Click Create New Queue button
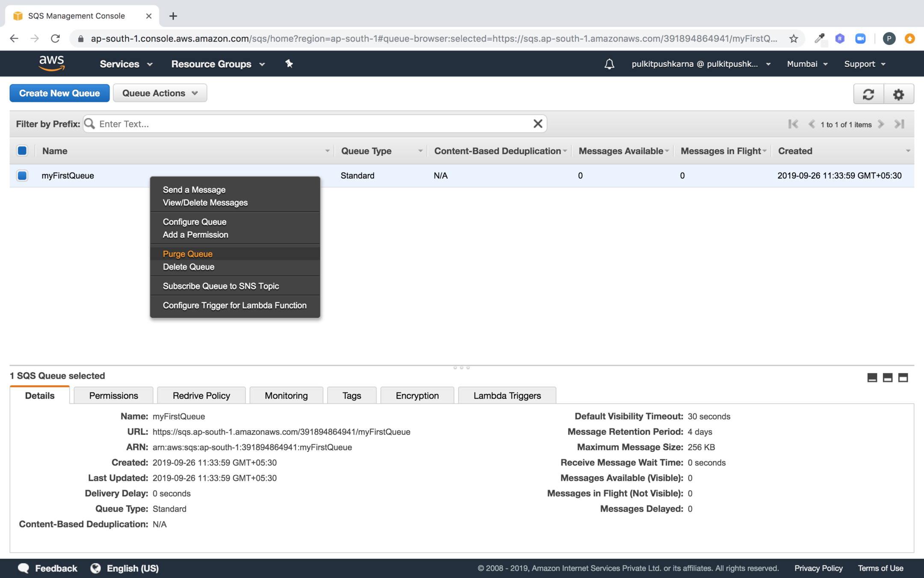924x578 pixels. pyautogui.click(x=59, y=93)
